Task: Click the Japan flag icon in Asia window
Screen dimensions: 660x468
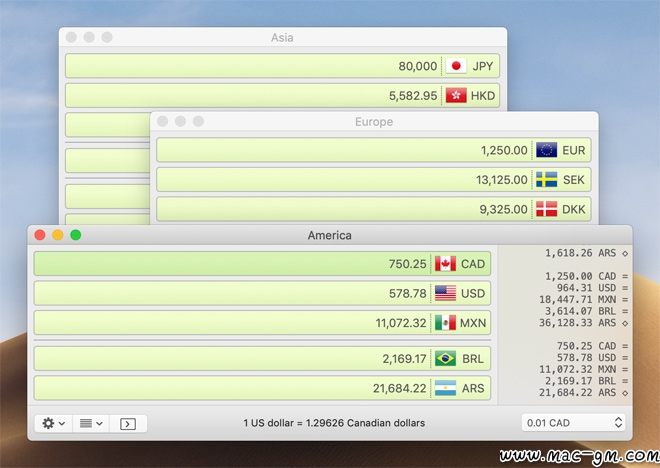Action: [456, 66]
